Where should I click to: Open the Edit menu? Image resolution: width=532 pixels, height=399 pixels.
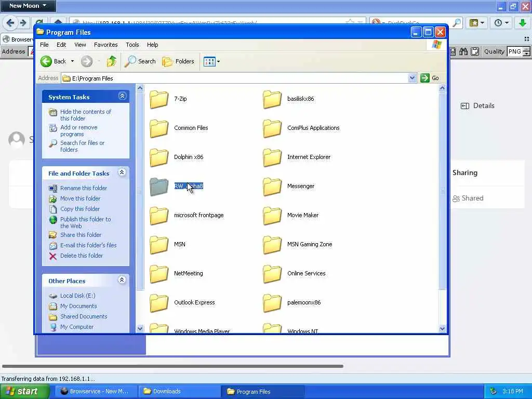tap(61, 45)
